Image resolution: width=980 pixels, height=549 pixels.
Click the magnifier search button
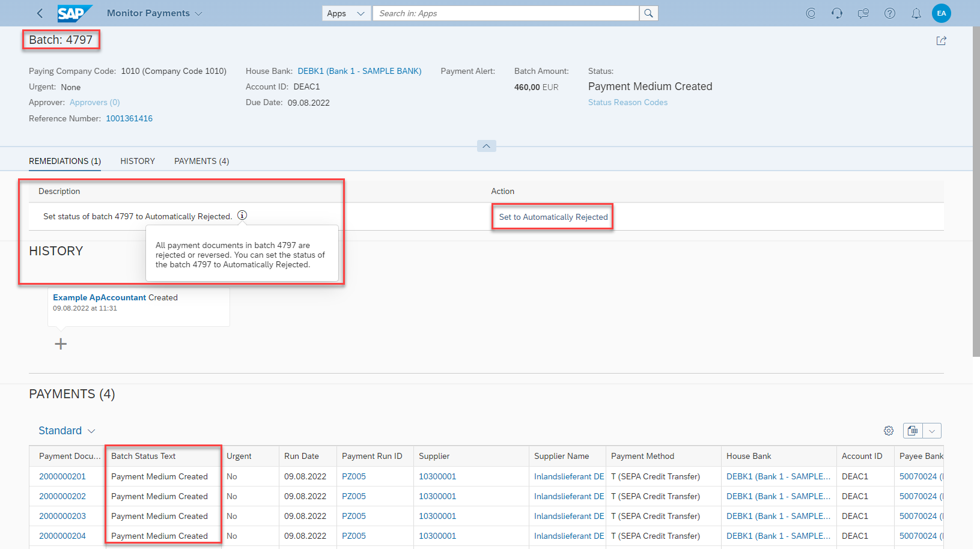pos(648,13)
